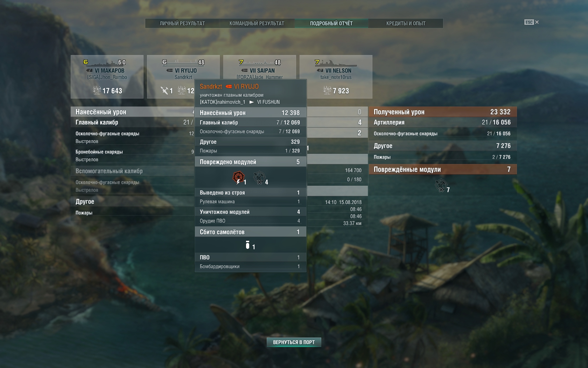Select the VII Nelson ship card
This screenshot has width=588, height=368.
336,77
